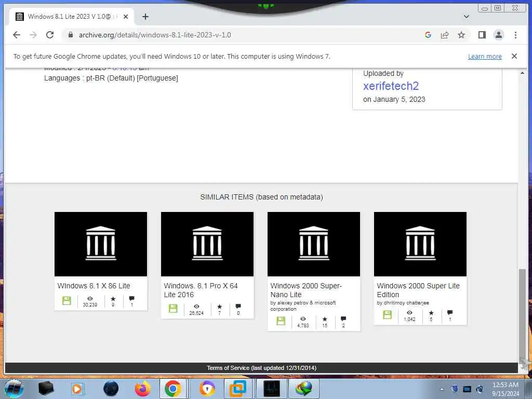Click Windows 2000 Super-Nano Lite title
The width and height of the screenshot is (532, 399).
(306, 290)
